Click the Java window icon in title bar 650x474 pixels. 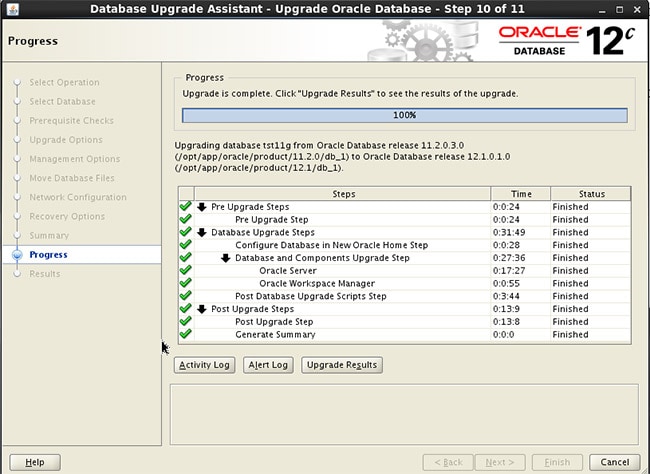[13, 9]
